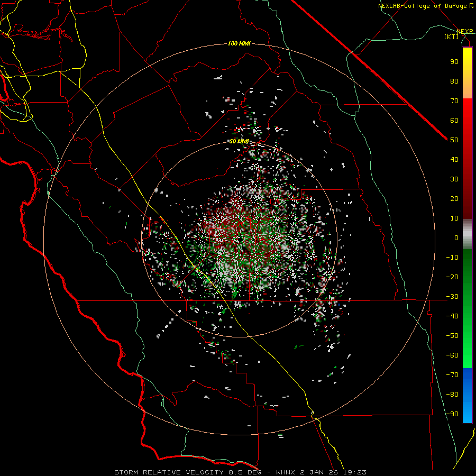Click the 40 knot colorbar label
Screen dimensions: 476x476
[x=454, y=159]
